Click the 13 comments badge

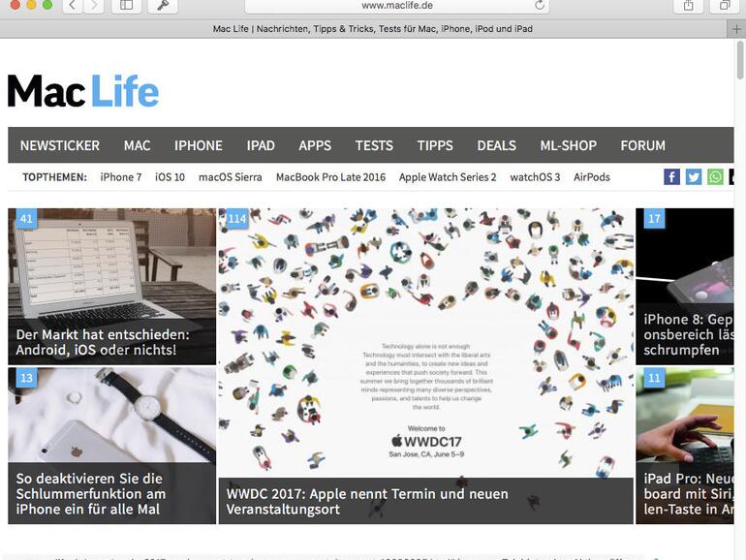(x=27, y=378)
